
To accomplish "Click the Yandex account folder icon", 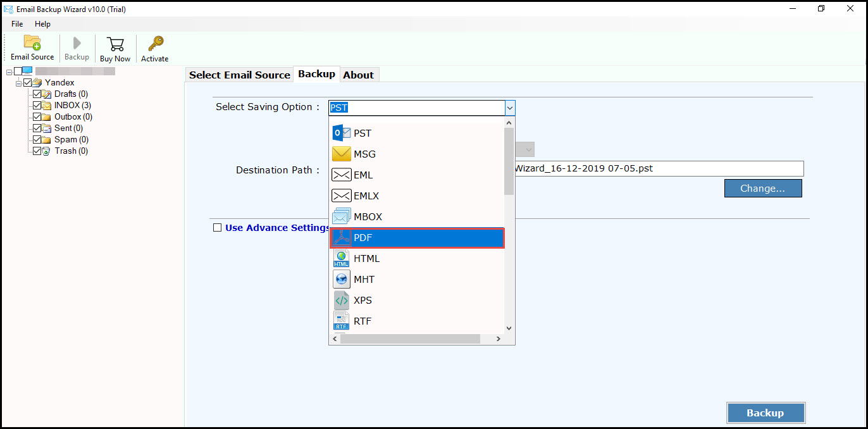I will 37,82.
